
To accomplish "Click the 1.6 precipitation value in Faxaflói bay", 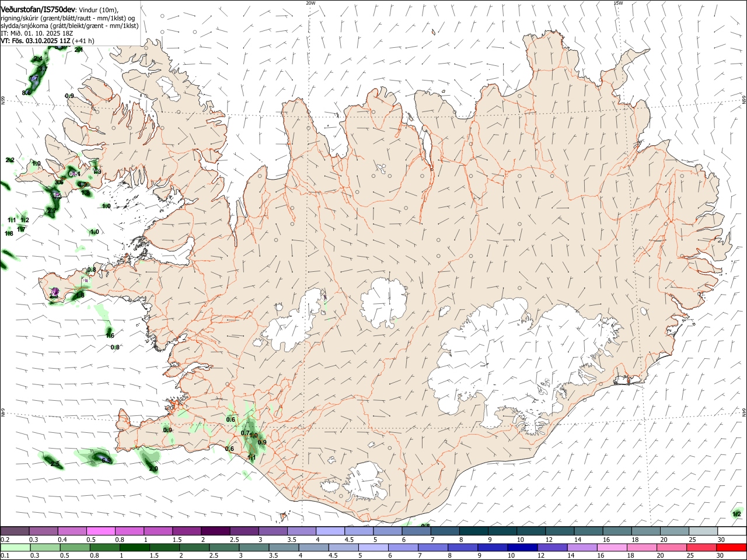I will [x=110, y=335].
